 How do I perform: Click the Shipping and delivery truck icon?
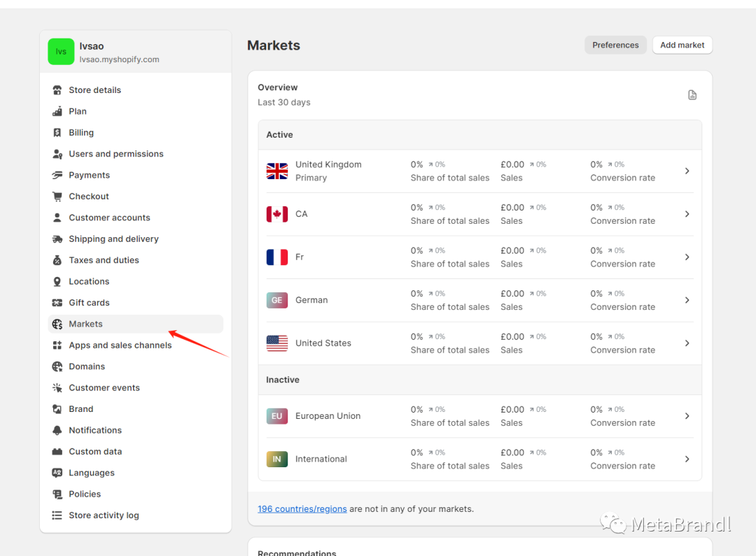click(57, 239)
